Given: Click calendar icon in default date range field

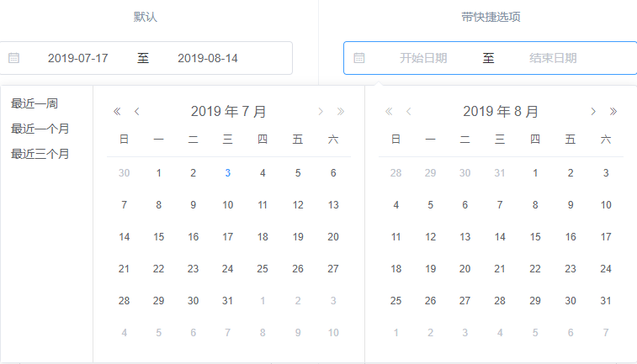Looking at the screenshot, I should [x=13, y=58].
